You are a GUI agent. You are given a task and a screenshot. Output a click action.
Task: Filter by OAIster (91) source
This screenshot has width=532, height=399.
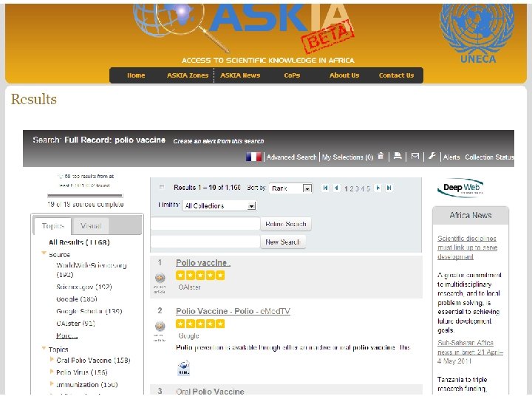[75, 324]
